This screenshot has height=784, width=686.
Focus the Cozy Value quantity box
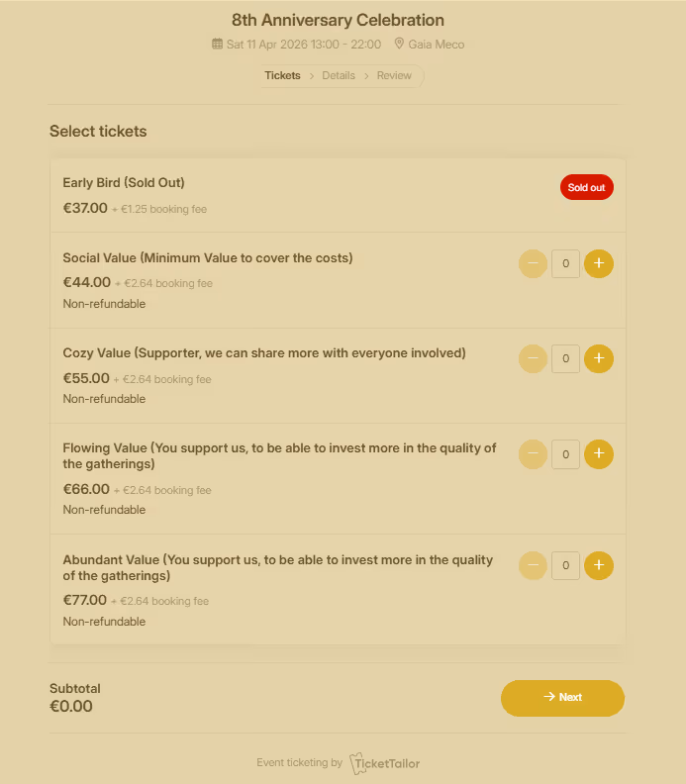pyautogui.click(x=565, y=358)
